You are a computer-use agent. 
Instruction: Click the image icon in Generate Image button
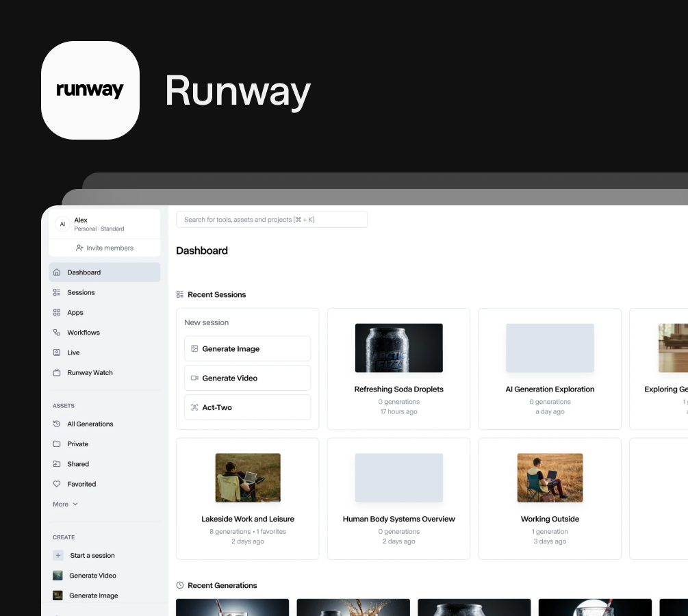[194, 349]
